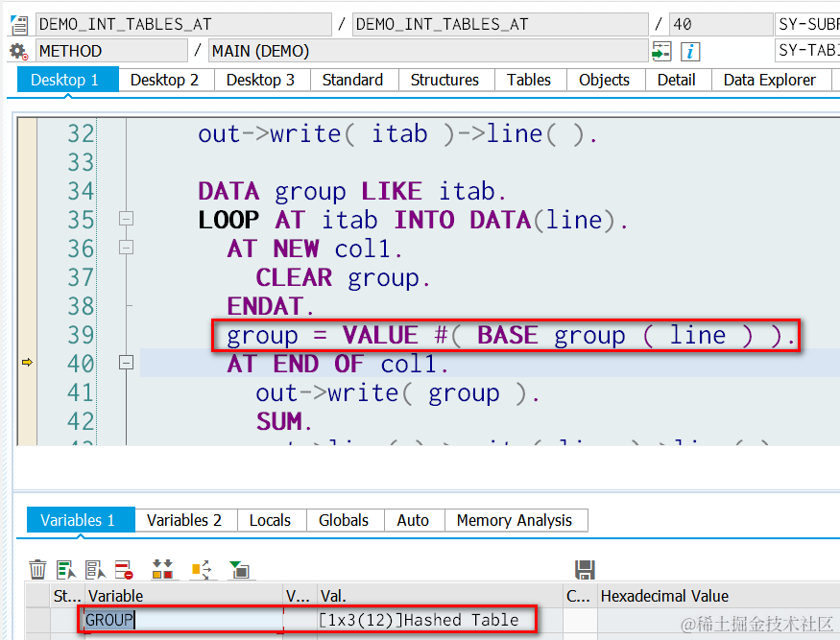Click the green triangle layout icon in variables toolbar
The image size is (840, 640).
pyautogui.click(x=239, y=570)
